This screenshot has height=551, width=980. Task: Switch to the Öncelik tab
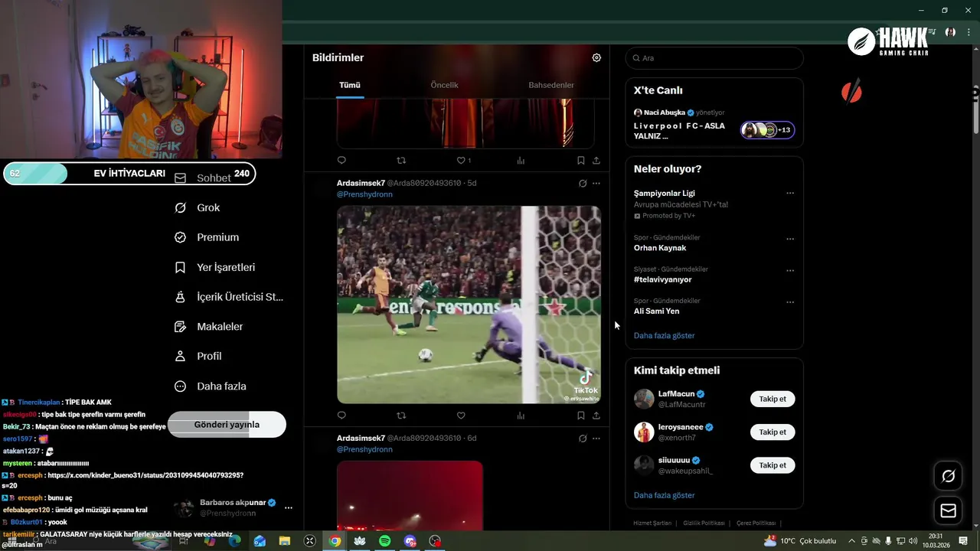444,85
